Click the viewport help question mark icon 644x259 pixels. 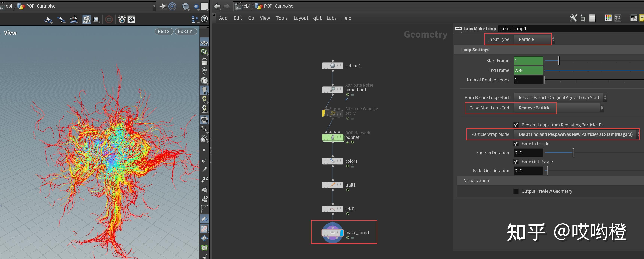(204, 19)
